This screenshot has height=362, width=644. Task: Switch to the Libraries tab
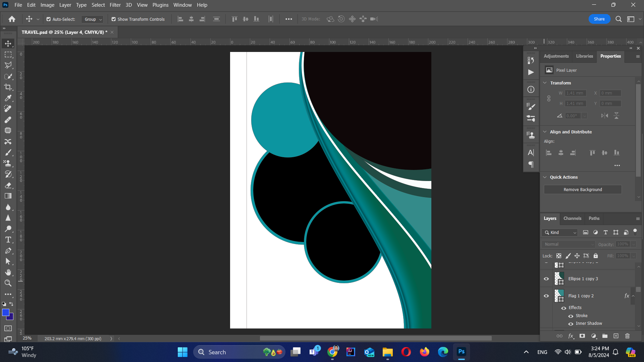[x=585, y=56]
